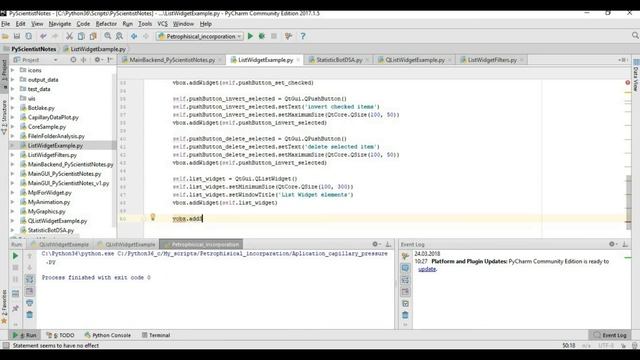Clear the Event Log with its trash icon
This screenshot has width=640, height=360.
[405, 315]
